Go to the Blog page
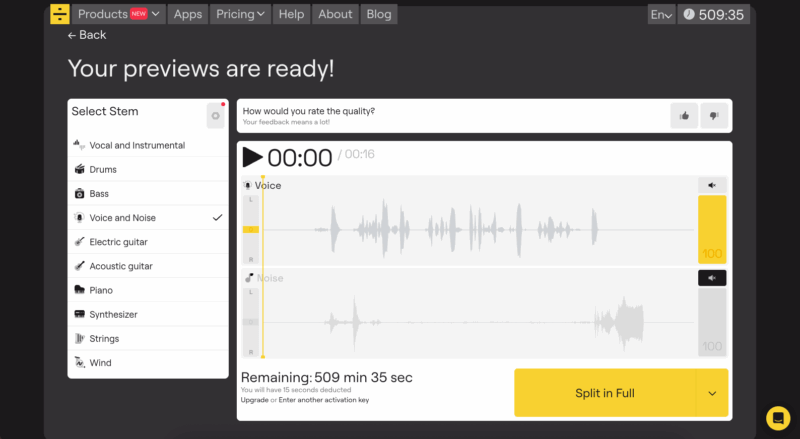The width and height of the screenshot is (800, 439). point(379,14)
